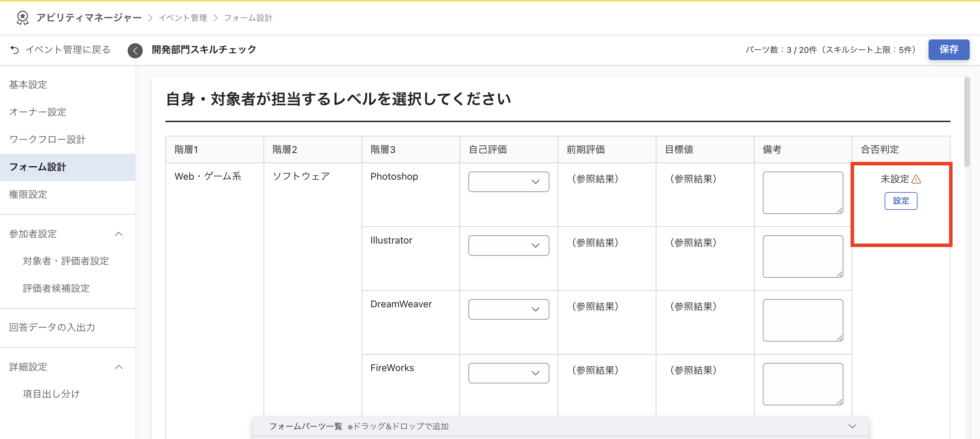Collapse the 詳細設定 section chevron
This screenshot has height=439, width=980.
(x=119, y=367)
